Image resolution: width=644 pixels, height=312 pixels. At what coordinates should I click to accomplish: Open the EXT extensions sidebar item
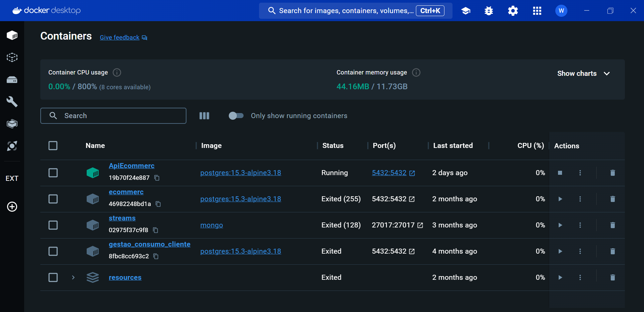(12, 178)
